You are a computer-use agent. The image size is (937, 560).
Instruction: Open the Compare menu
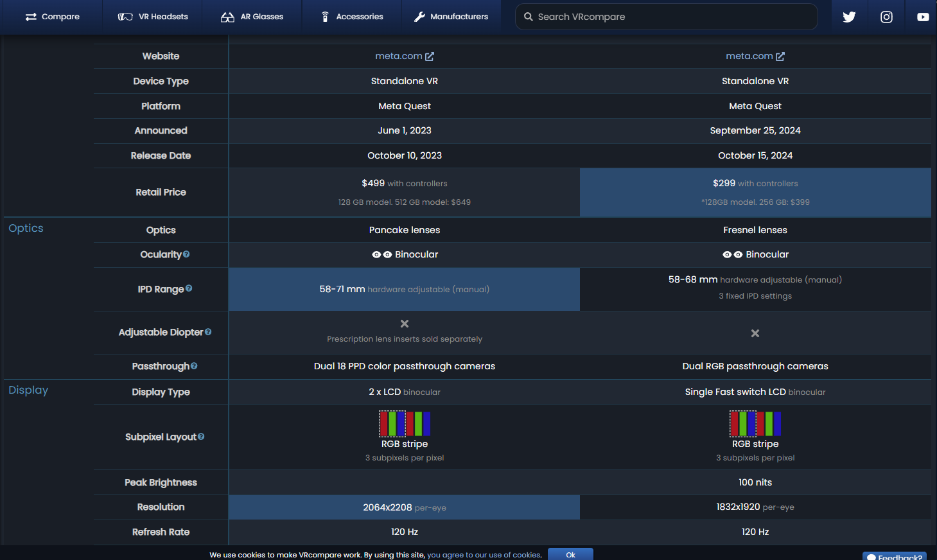(x=52, y=17)
